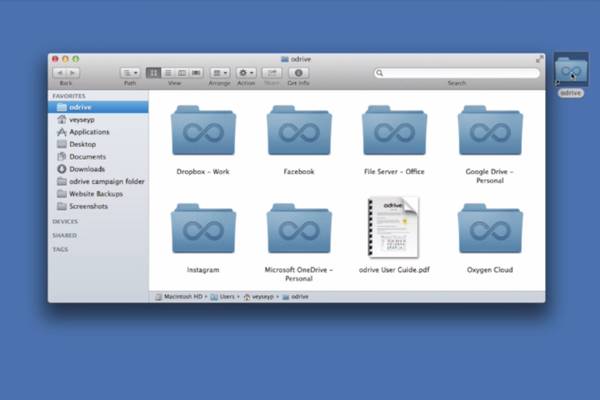Switch to column view

[x=181, y=73]
